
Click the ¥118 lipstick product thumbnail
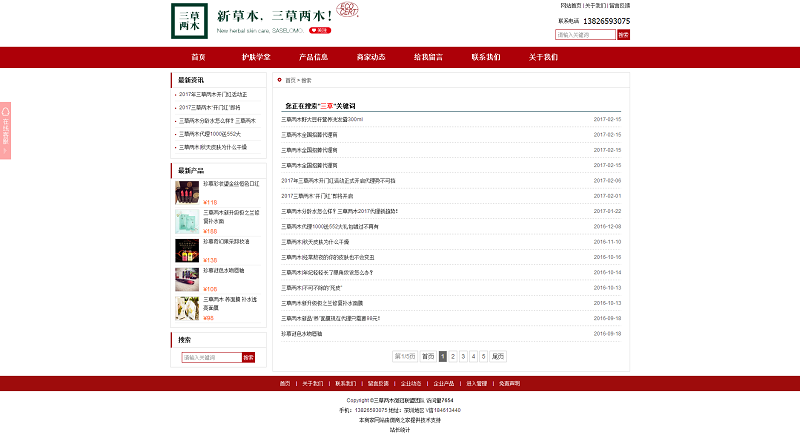click(x=187, y=191)
